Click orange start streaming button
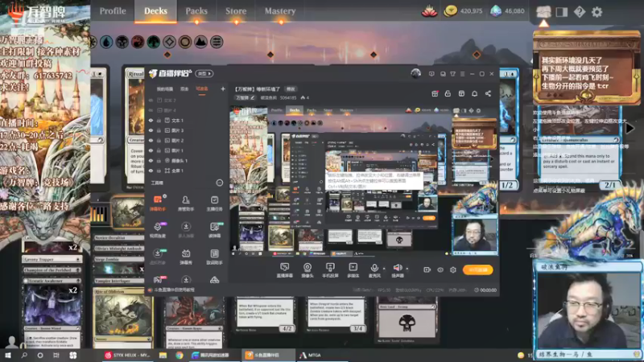The height and width of the screenshot is (362, 644). tap(477, 269)
